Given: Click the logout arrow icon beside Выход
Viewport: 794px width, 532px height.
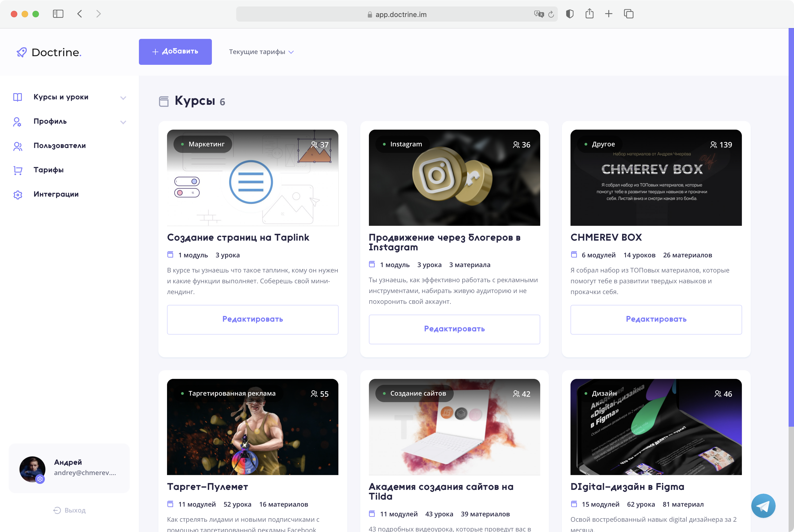Looking at the screenshot, I should pyautogui.click(x=57, y=510).
